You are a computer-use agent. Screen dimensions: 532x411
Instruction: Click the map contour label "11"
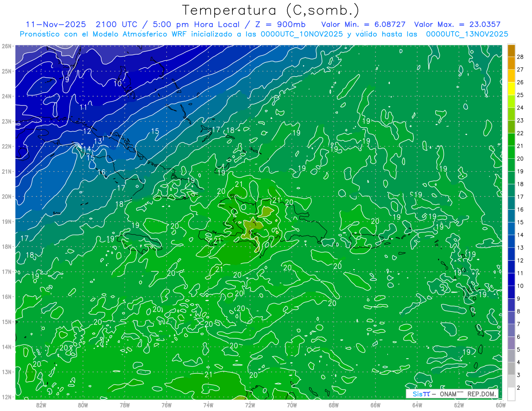83,107
